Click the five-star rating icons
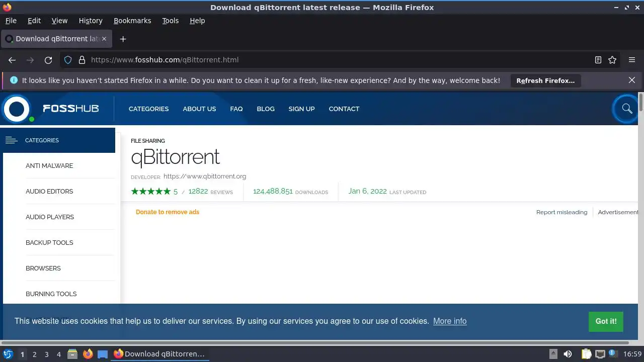644x362 pixels. (x=151, y=192)
